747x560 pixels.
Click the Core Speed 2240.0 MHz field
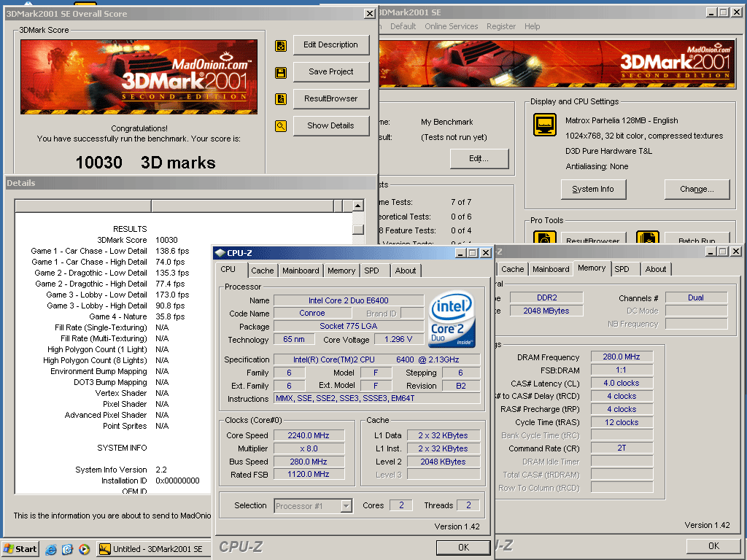tap(309, 435)
